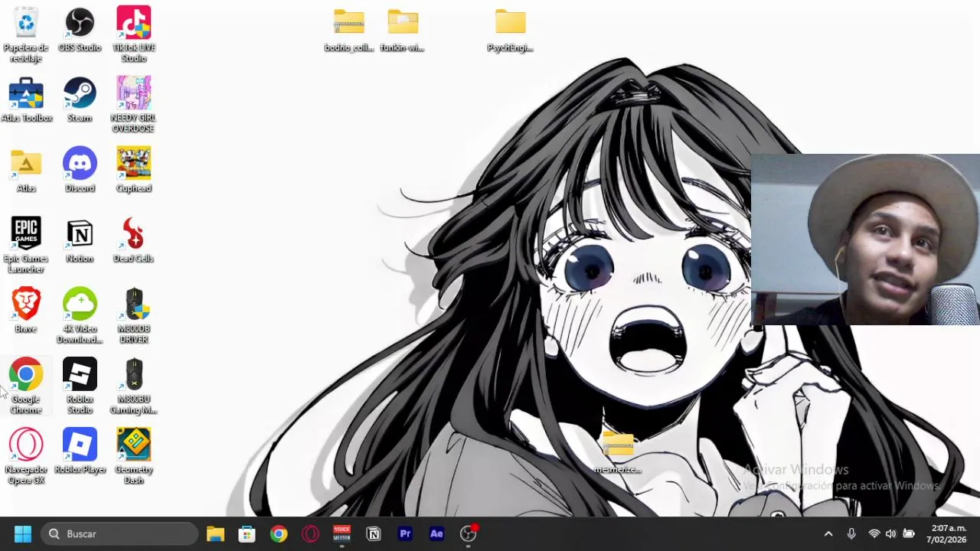Open the Navegador Opera GX shortcut
The height and width of the screenshot is (551, 980).
point(26,457)
